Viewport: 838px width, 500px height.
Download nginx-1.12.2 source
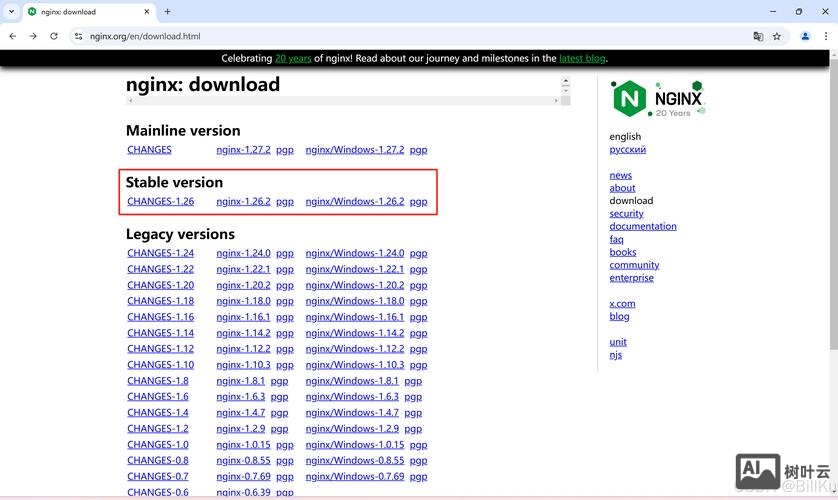click(x=243, y=349)
